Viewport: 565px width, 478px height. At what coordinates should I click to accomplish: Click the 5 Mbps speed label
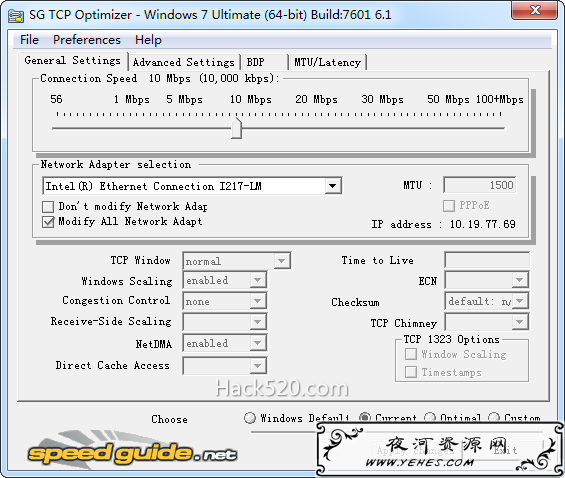(x=184, y=99)
